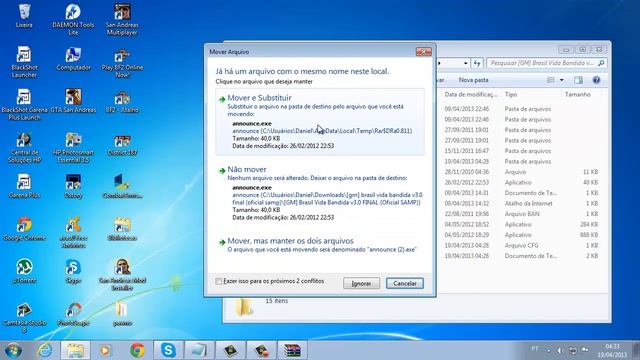This screenshot has height=360, width=640.
Task: Launch San Andreas Multiplayer shortcut
Action: coord(122,20)
